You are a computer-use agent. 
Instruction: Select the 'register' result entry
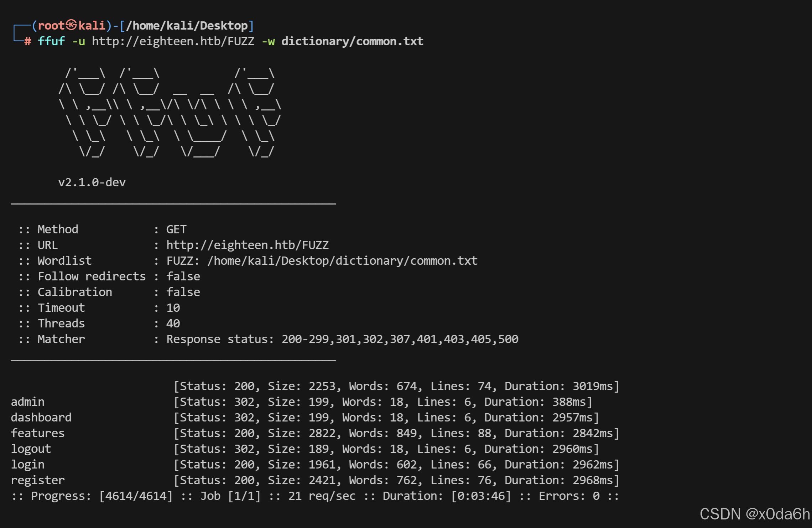tap(38, 480)
